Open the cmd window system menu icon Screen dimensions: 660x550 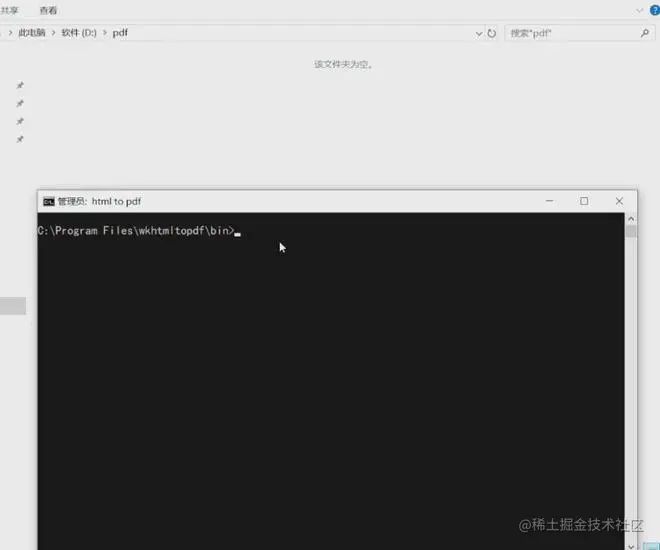tap(49, 202)
